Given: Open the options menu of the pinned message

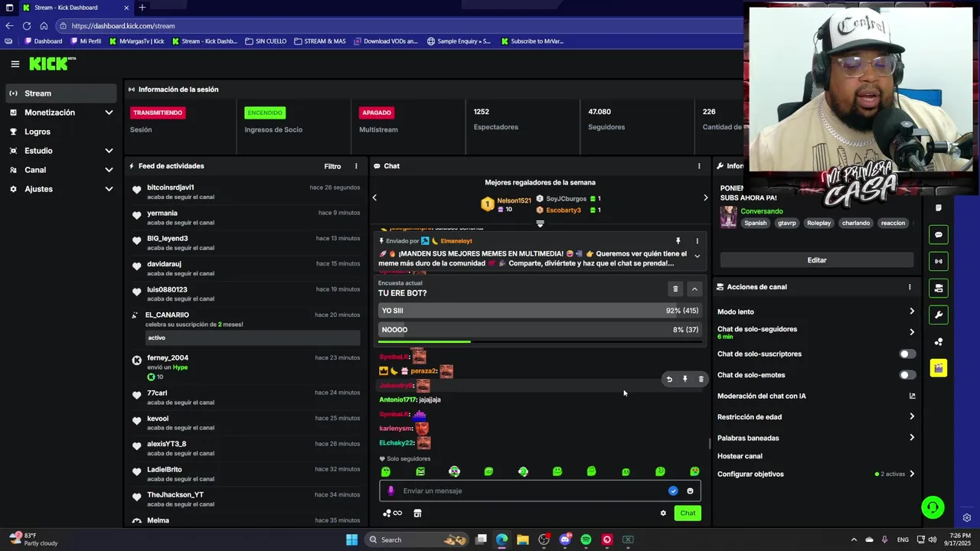Looking at the screenshot, I should pos(697,241).
